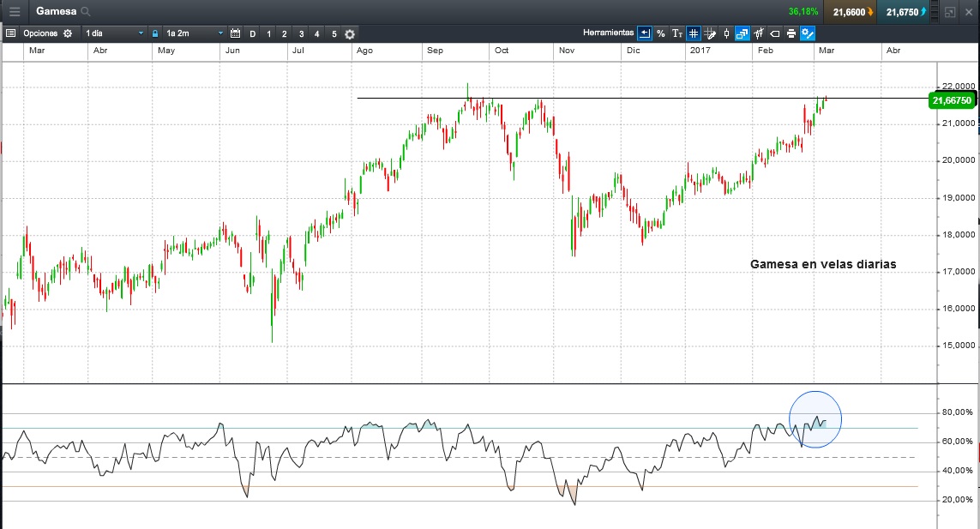Click the gear icon beside Opciones
Screen dimensions: 980x529
pyautogui.click(x=68, y=33)
